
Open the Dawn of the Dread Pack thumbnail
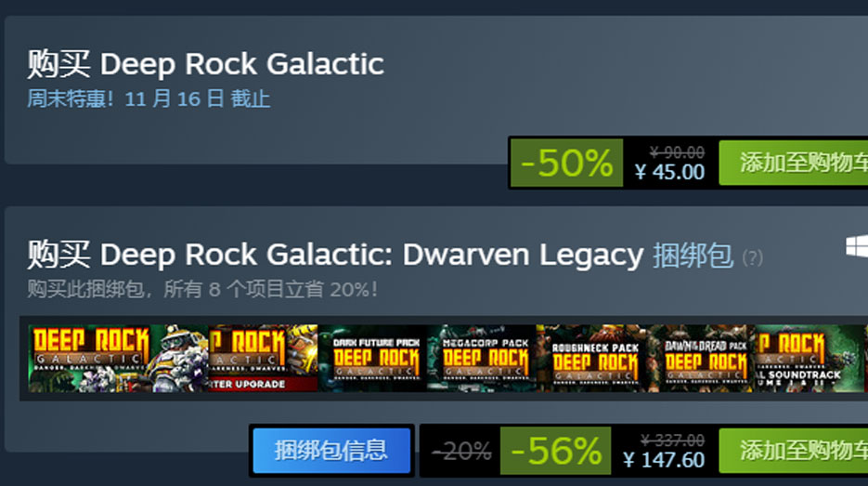click(x=701, y=359)
